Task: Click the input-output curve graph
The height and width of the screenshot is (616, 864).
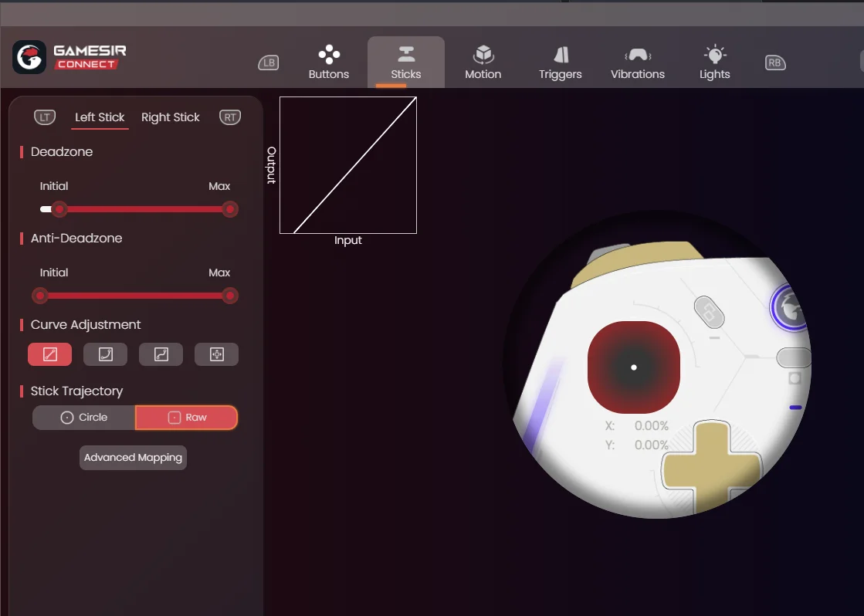Action: coord(348,165)
